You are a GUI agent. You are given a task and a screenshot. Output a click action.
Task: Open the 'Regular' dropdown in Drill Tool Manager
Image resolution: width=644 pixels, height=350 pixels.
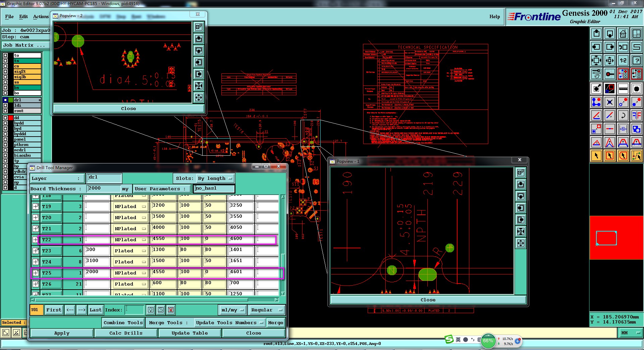266,310
